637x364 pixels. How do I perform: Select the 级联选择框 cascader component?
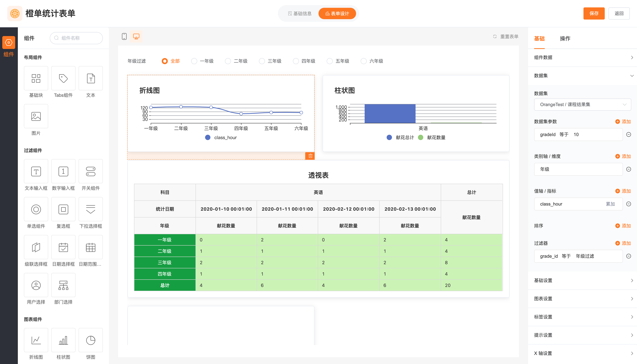[36, 247]
